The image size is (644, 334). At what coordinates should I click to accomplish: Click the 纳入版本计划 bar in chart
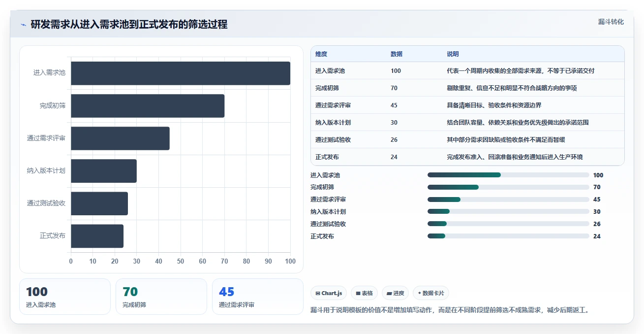coord(104,171)
